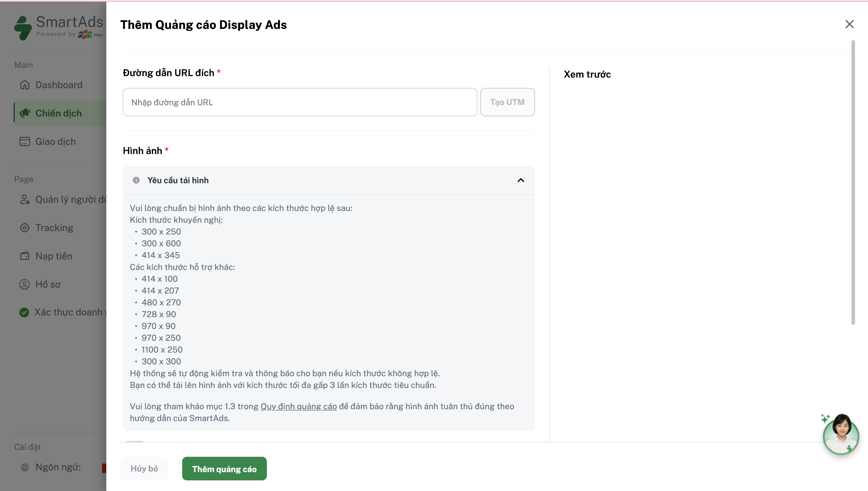This screenshot has width=868, height=491.
Task: Click the Chiến dịch megaphone icon
Action: click(25, 113)
